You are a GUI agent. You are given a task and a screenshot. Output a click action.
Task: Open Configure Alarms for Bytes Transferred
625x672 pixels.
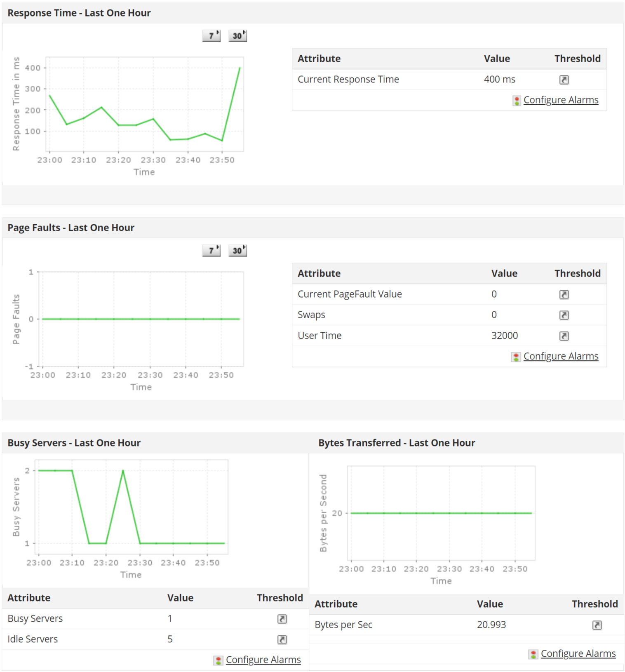pos(578,654)
